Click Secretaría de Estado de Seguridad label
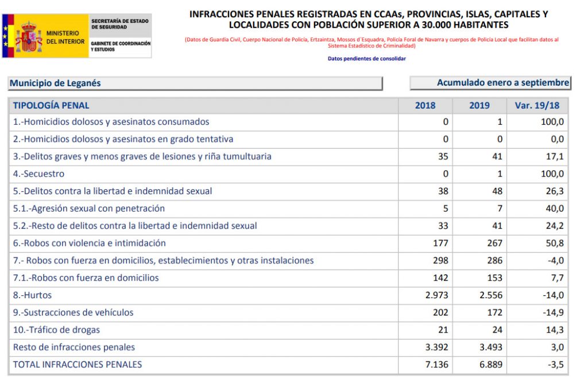 (119, 24)
